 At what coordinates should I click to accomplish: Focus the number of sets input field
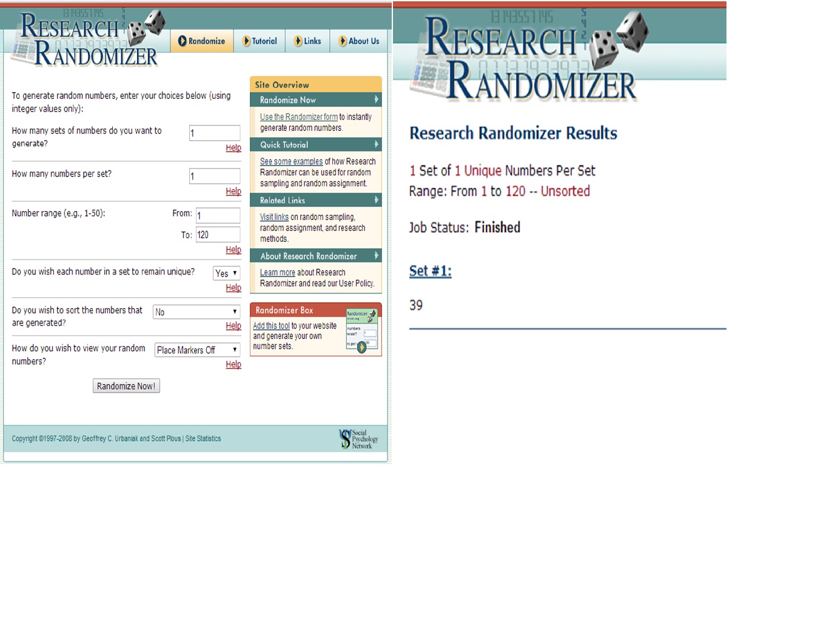(215, 133)
